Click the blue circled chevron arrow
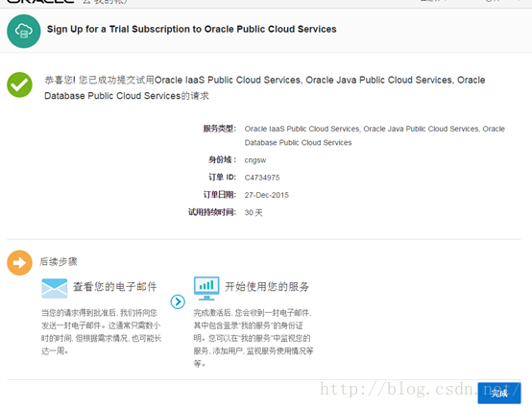This screenshot has width=532, height=408. (178, 301)
